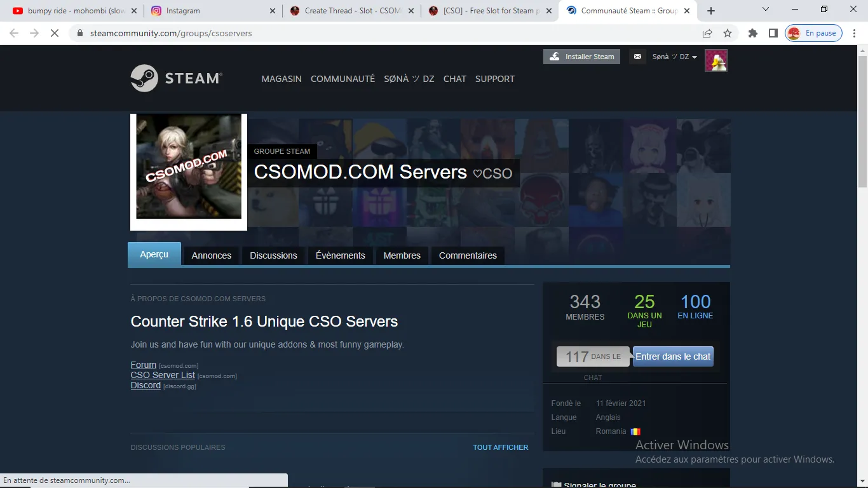Open the Steam inbox envelope icon
This screenshot has width=868, height=488.
pyautogui.click(x=637, y=57)
